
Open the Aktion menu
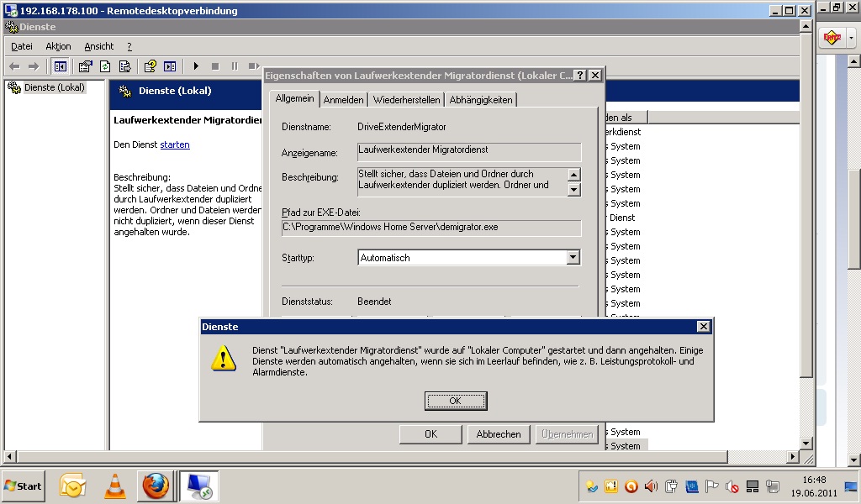[x=58, y=46]
